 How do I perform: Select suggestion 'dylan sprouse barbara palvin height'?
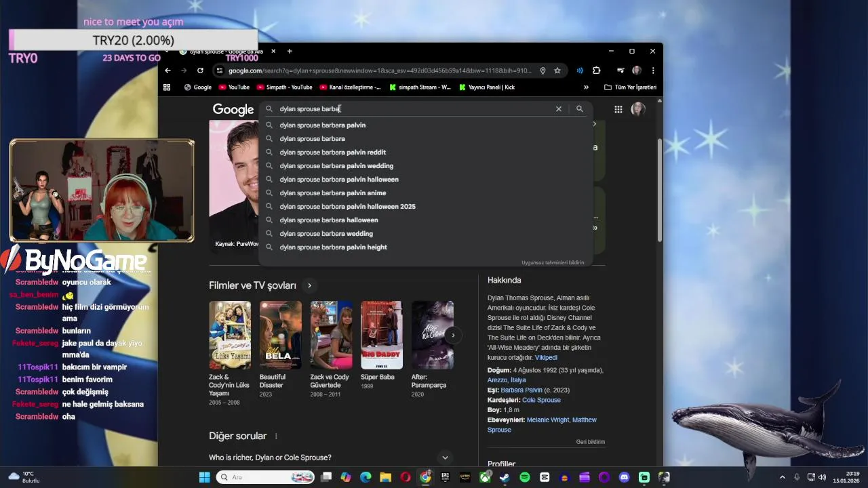426,247
